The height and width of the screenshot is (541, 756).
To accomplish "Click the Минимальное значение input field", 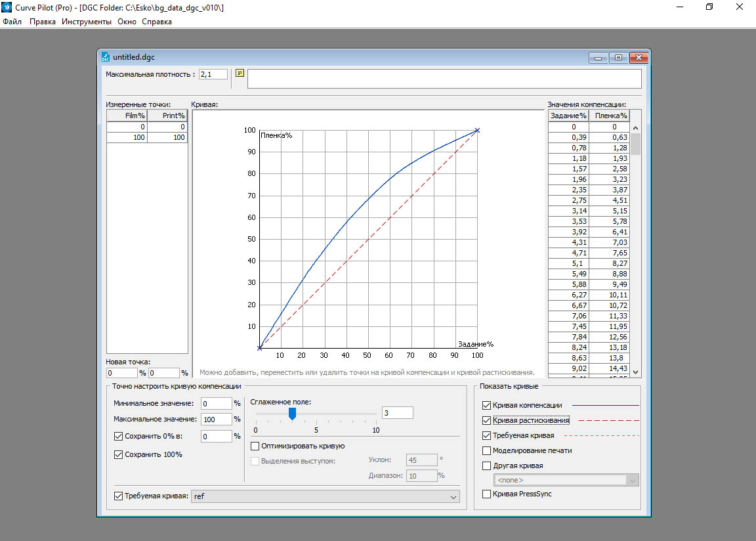I will click(x=217, y=403).
